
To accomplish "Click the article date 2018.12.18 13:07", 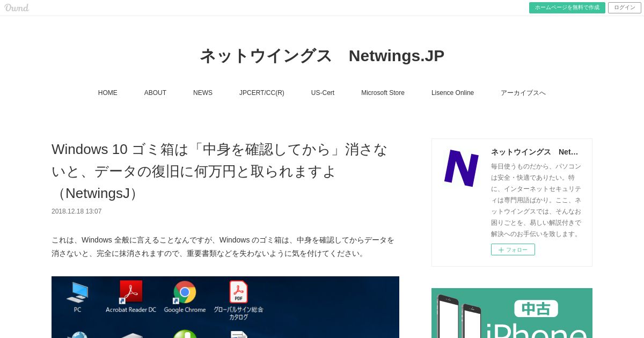I will coord(76,211).
